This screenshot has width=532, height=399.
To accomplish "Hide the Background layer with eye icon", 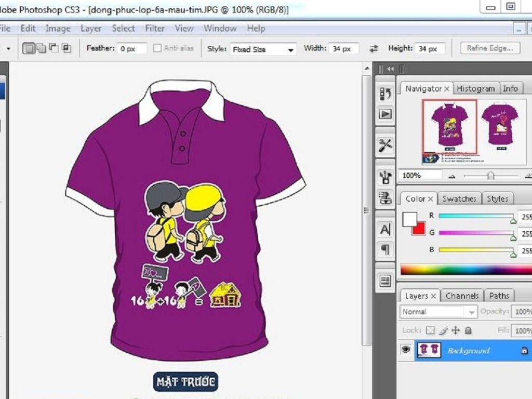I will pos(405,350).
